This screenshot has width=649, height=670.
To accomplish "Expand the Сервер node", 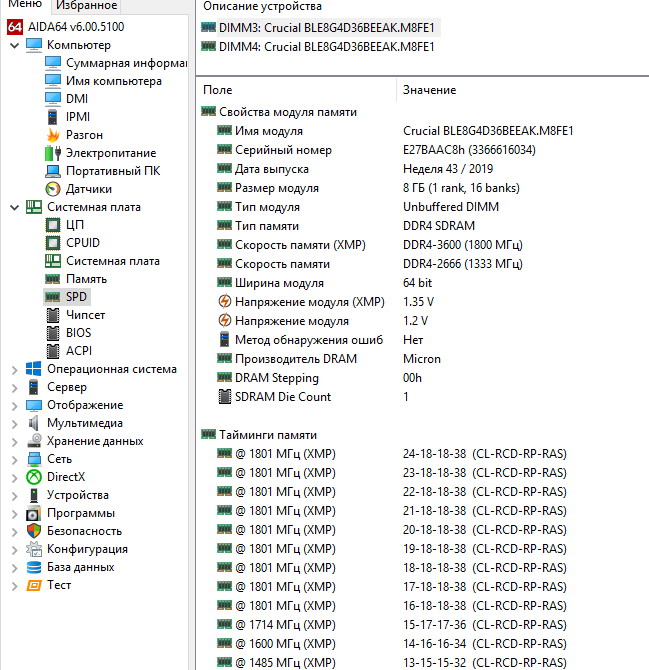I will tap(15, 388).
